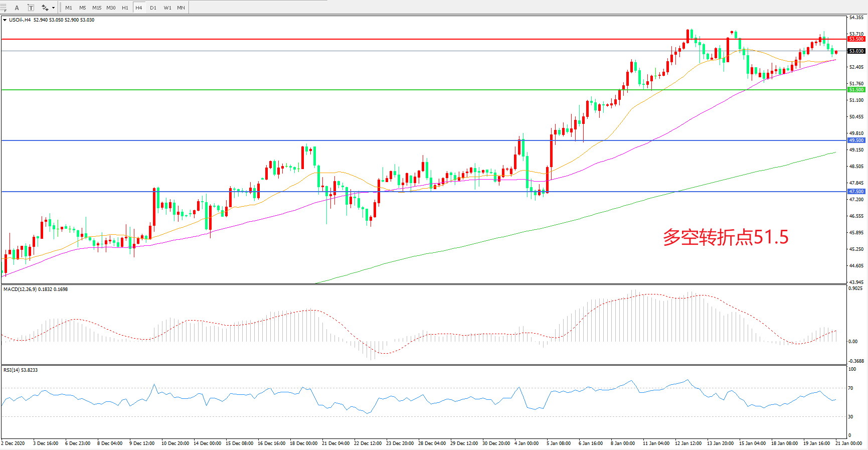Select the Text (A) drawing tool
This screenshot has height=450, width=868.
17,8
